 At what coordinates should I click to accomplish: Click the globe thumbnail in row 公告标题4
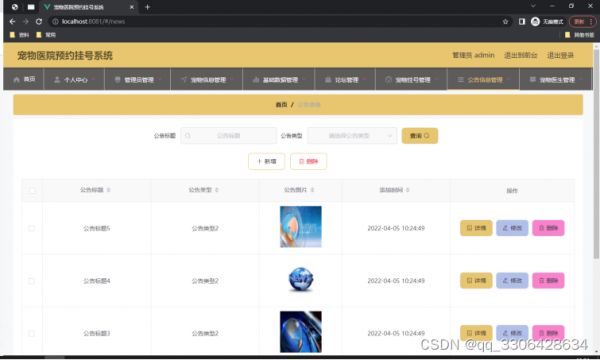301,280
